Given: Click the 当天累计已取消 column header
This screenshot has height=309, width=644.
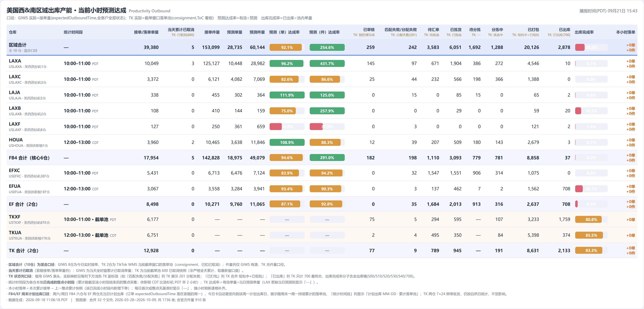Looking at the screenshot, I should tap(181, 30).
